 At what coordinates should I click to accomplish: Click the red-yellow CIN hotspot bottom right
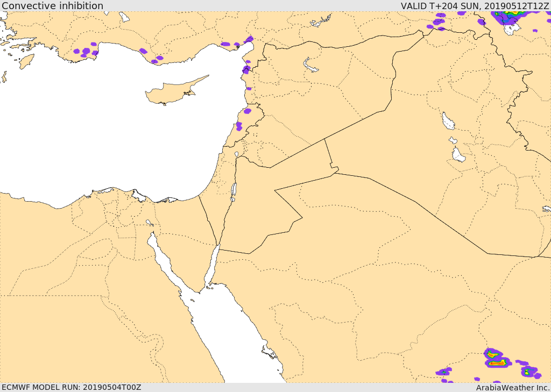497,363
